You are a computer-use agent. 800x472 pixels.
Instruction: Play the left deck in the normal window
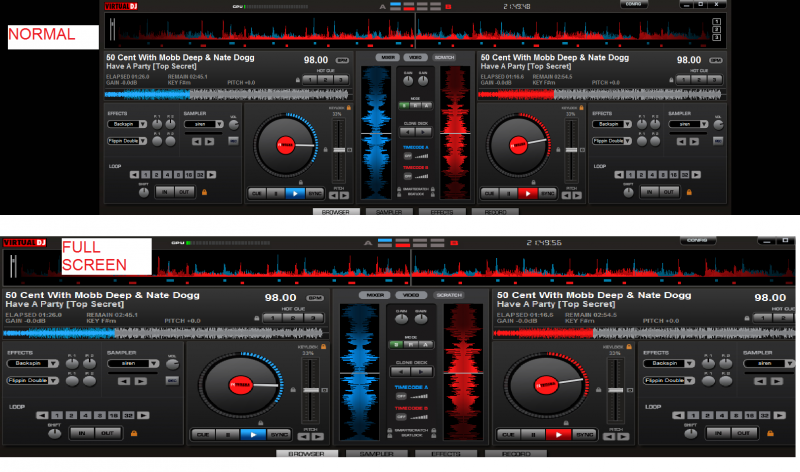[x=295, y=193]
